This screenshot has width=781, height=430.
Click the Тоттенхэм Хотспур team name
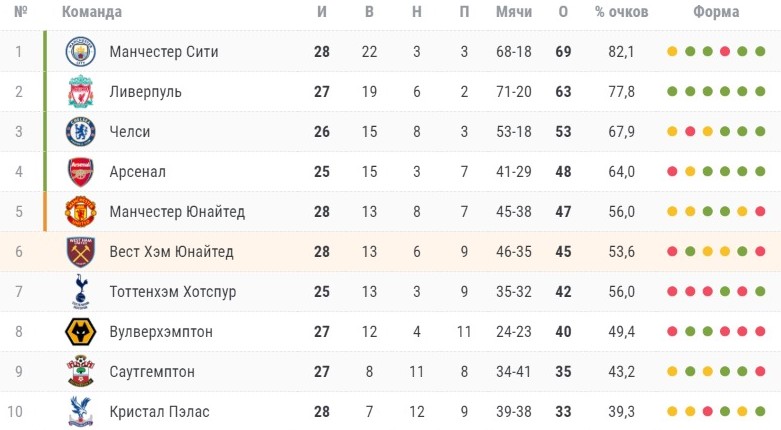click(173, 292)
